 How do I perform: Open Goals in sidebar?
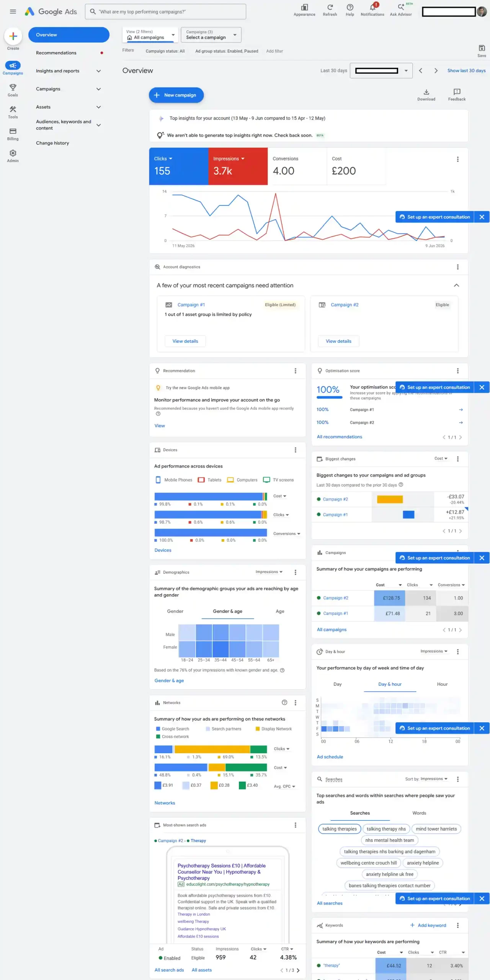click(x=13, y=90)
